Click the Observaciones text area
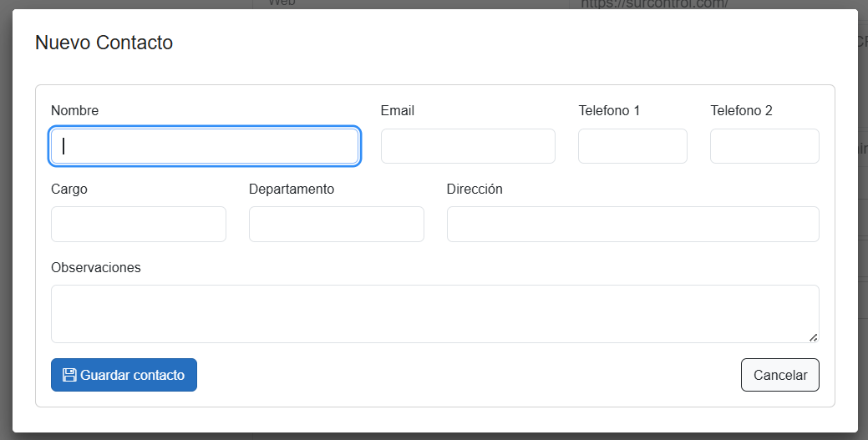The width and height of the screenshot is (868, 440). pos(434,313)
